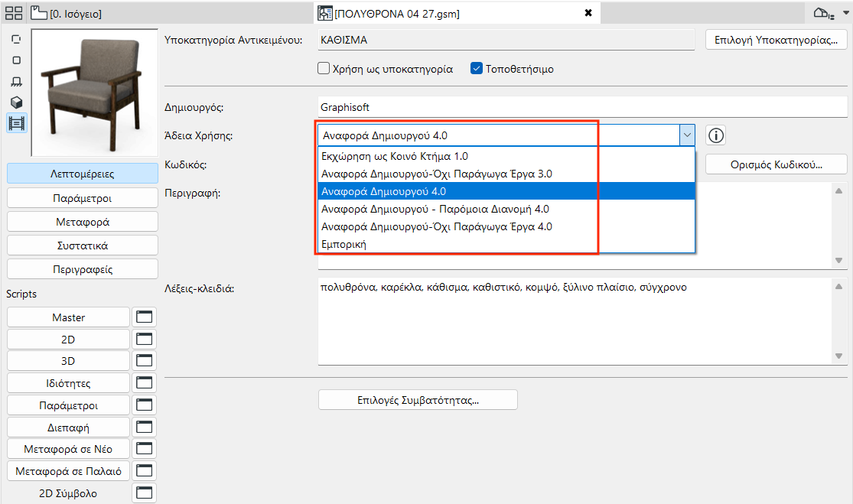Switch to the ΠΟΛΥΘΡΟΝΑ 04 27.gsm tab

click(458, 13)
